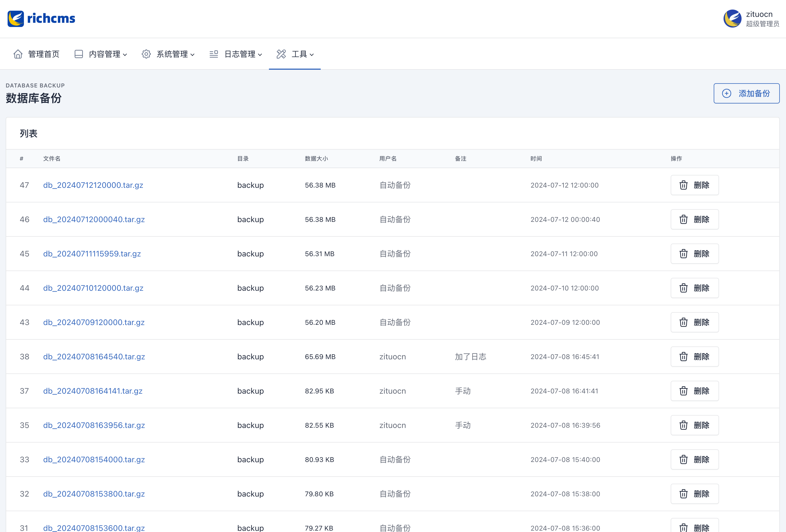Open the 内容管理 menu
The width and height of the screenshot is (786, 532).
[101, 54]
